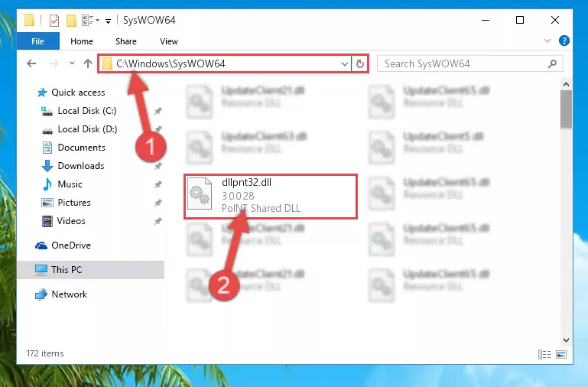Click the pin icon beside Downloads

click(158, 166)
